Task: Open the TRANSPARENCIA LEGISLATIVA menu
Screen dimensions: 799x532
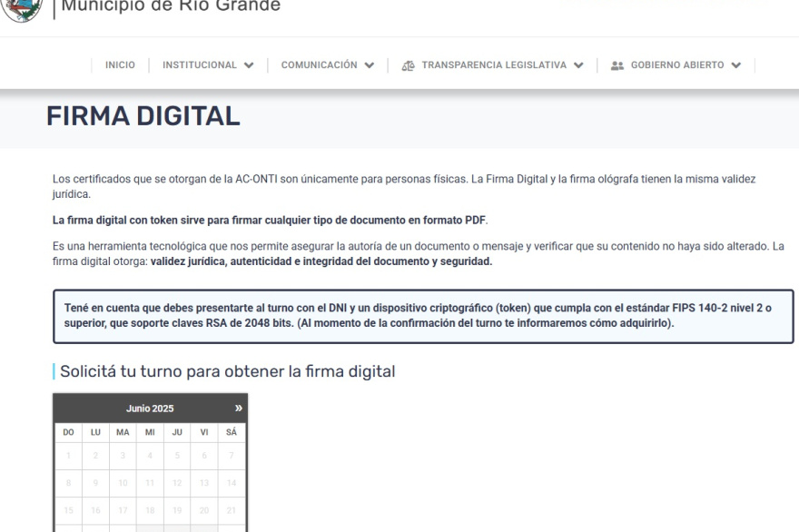Action: 492,65
